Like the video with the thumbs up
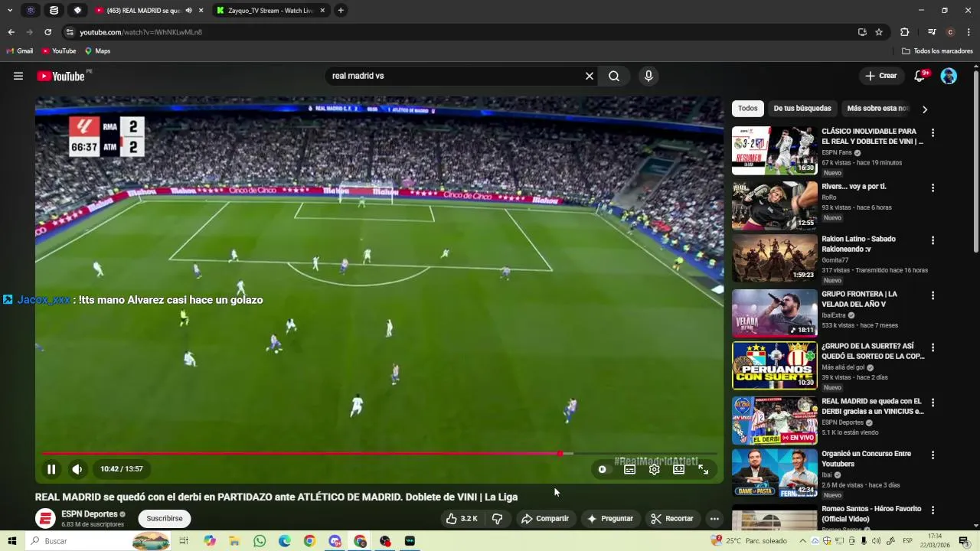This screenshot has height=551, width=980. tap(462, 519)
